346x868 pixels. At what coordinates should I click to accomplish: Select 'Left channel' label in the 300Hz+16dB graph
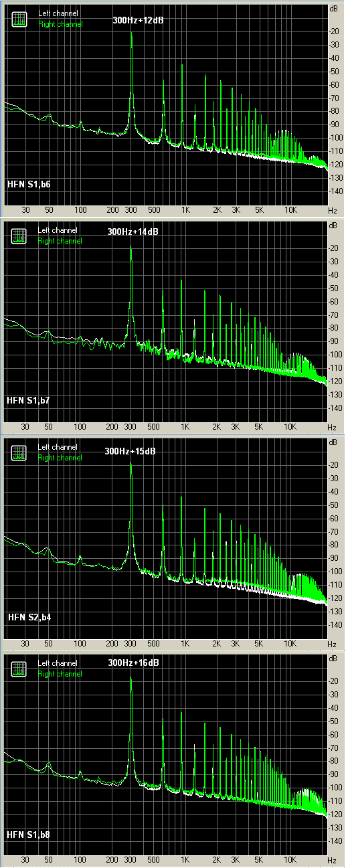58,663
